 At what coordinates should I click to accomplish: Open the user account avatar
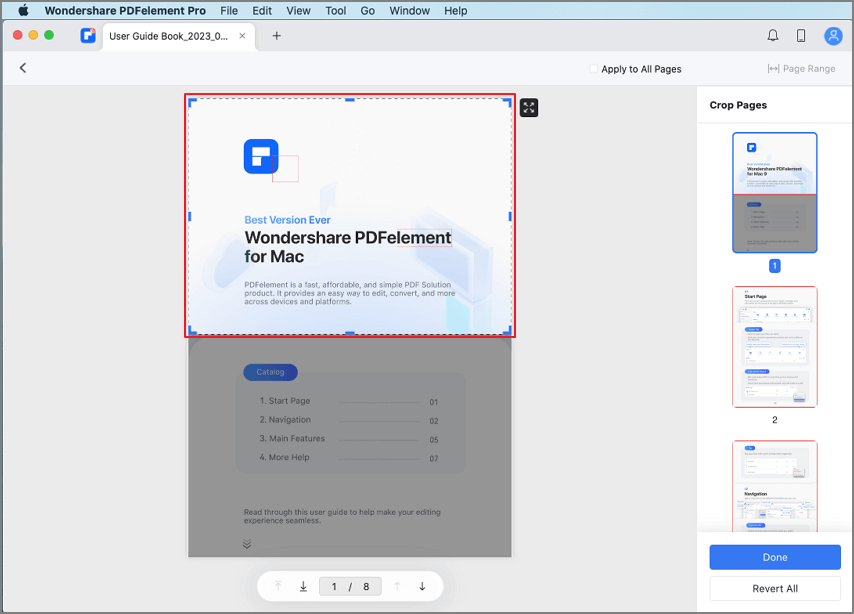[x=833, y=36]
